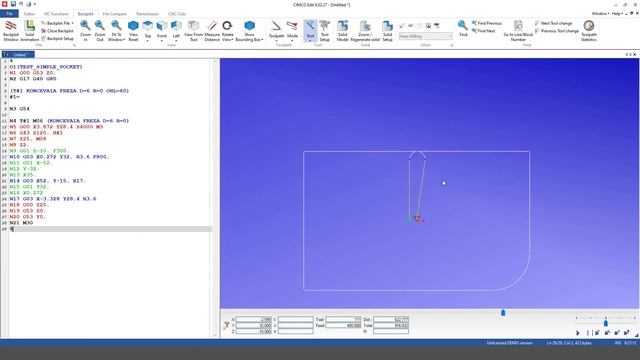Screen dimensions: 640x360
Task: Open Toolpath Statistics
Action: click(589, 31)
